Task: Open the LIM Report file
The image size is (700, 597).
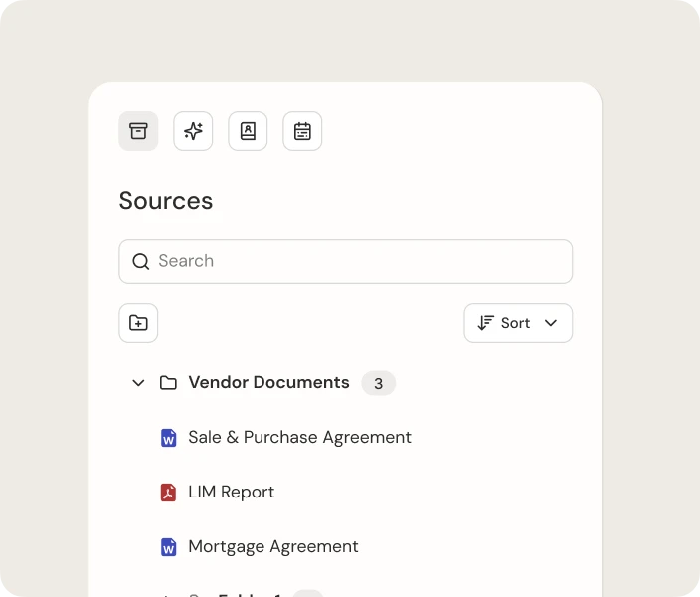Action: pyautogui.click(x=232, y=492)
